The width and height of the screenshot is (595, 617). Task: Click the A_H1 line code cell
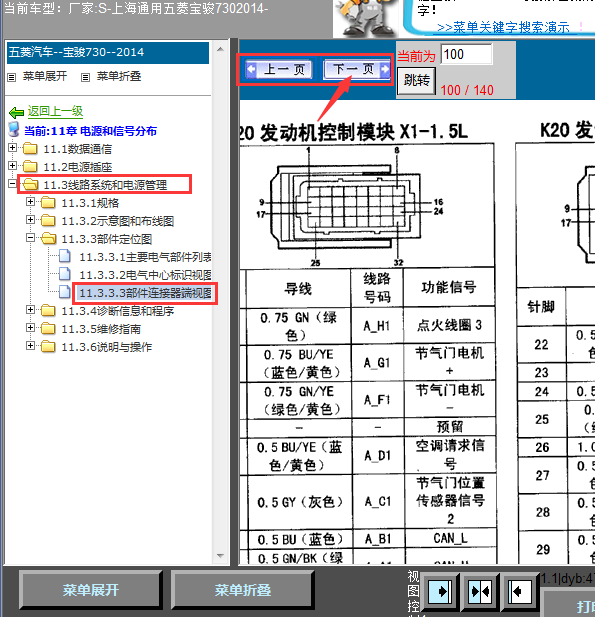(x=377, y=326)
